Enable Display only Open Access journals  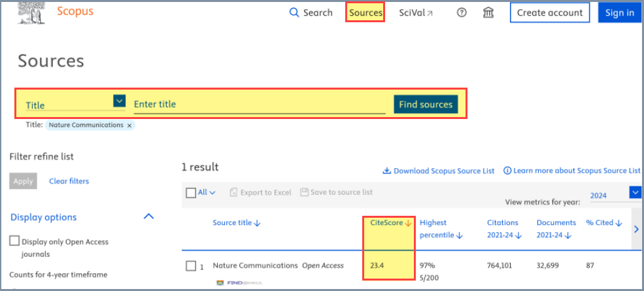pyautogui.click(x=14, y=241)
